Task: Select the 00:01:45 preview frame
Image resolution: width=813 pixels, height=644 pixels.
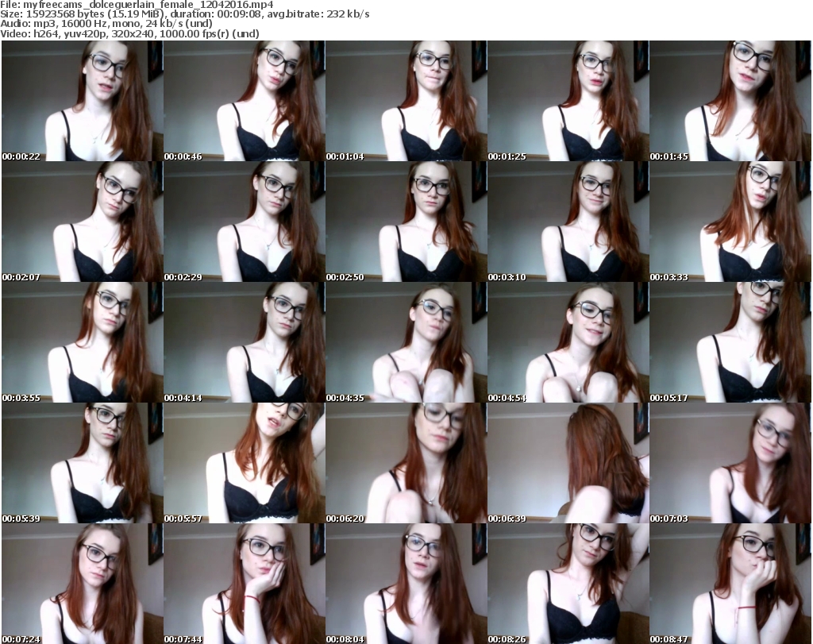Action: point(730,101)
